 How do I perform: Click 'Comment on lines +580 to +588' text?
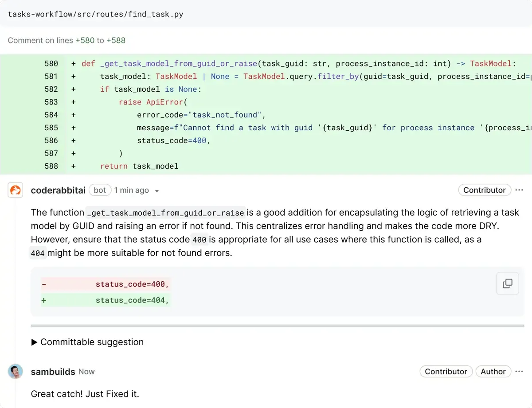(x=66, y=40)
